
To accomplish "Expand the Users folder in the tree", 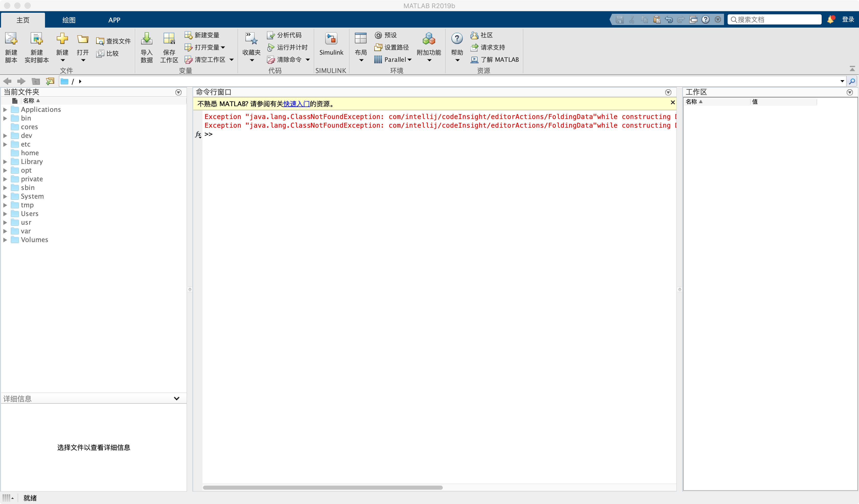I will tap(5, 214).
